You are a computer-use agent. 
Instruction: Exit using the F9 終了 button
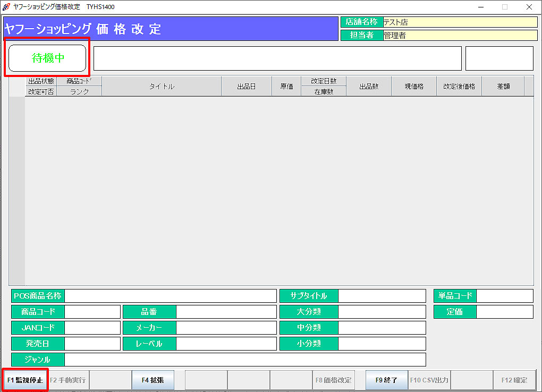[x=386, y=380]
